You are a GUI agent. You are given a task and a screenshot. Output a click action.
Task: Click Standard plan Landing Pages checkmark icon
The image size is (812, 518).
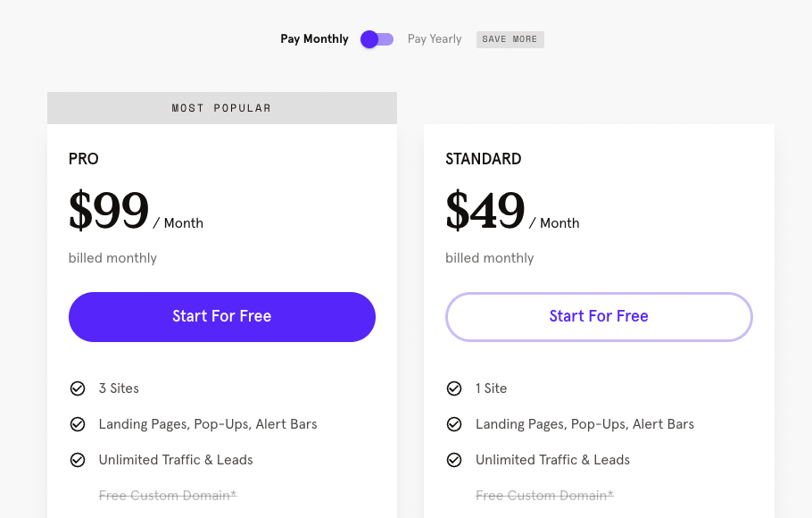(x=454, y=424)
